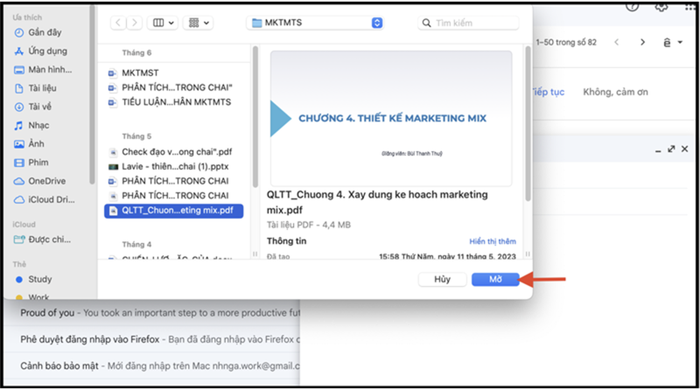Open Ảnh folder in sidebar

[29, 144]
